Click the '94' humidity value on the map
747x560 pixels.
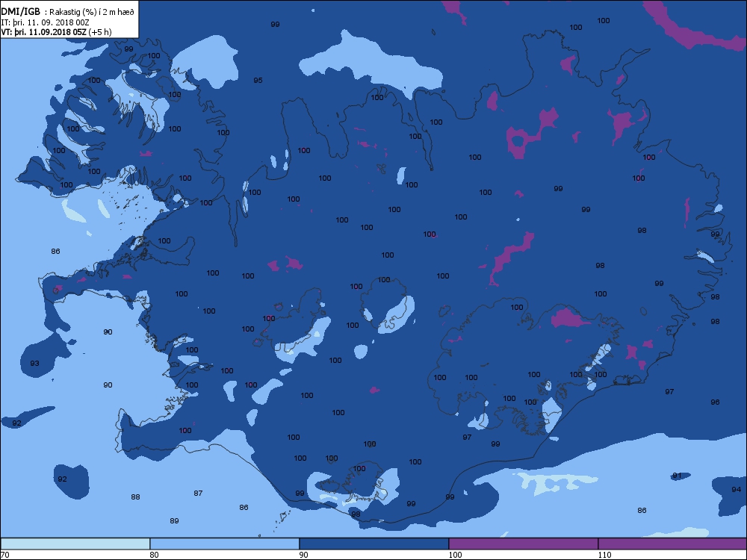click(736, 489)
